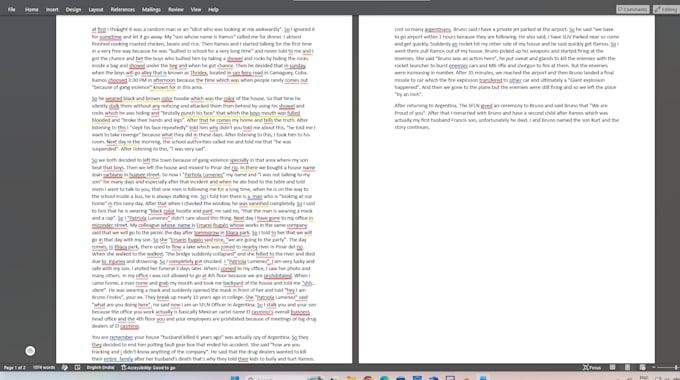Open Accessibility: Good to go checker
Image resolution: width=680 pixels, height=380 pixels.
[148, 368]
